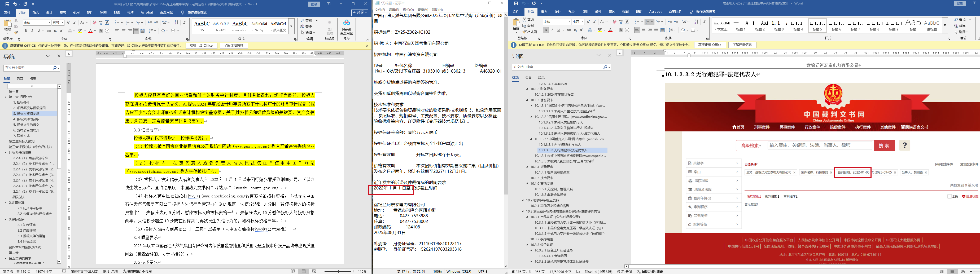This screenshot has height=274, width=980.
Task: Collapse 第一章 招标公告 in 招标文件 navigation tree
Action: 6,97
